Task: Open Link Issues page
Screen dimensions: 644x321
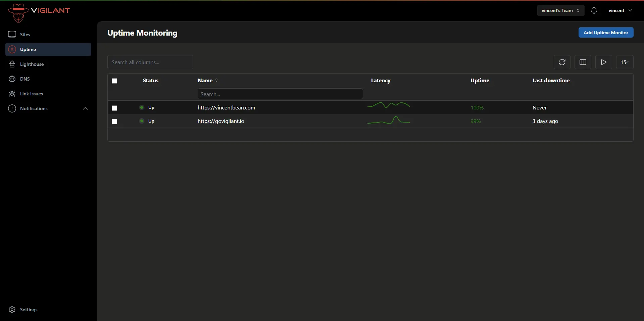Action: click(x=48, y=94)
